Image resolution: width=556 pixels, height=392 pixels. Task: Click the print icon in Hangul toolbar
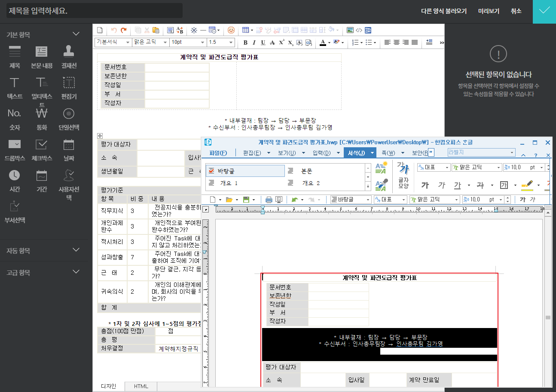269,200
